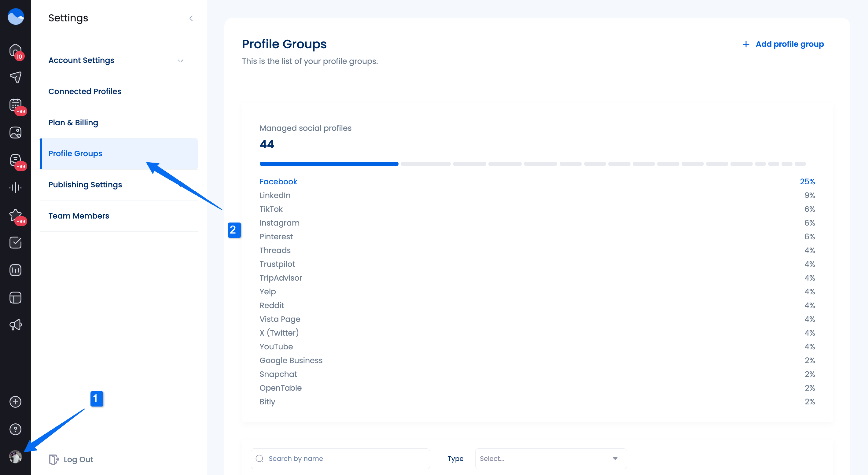Open the publish paper plane icon
This screenshot has width=868, height=475.
coord(16,77)
